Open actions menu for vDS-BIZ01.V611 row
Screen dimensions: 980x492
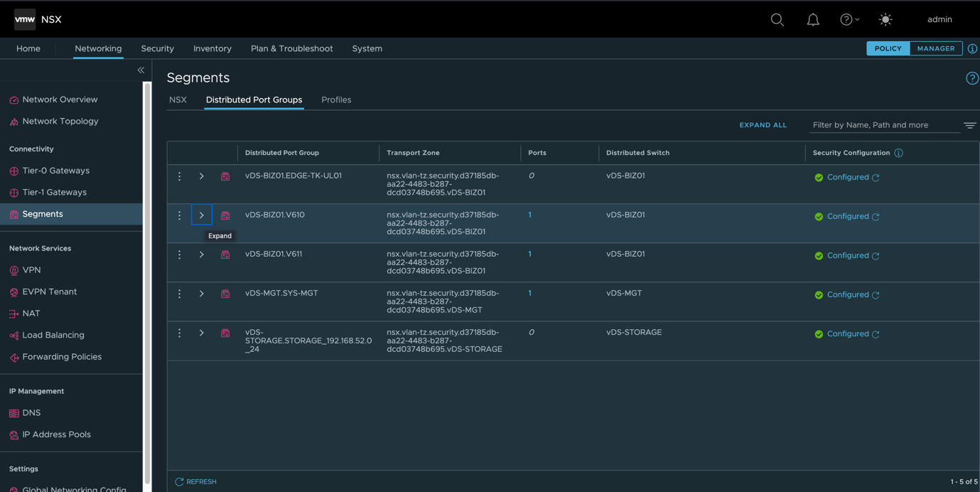tap(179, 255)
